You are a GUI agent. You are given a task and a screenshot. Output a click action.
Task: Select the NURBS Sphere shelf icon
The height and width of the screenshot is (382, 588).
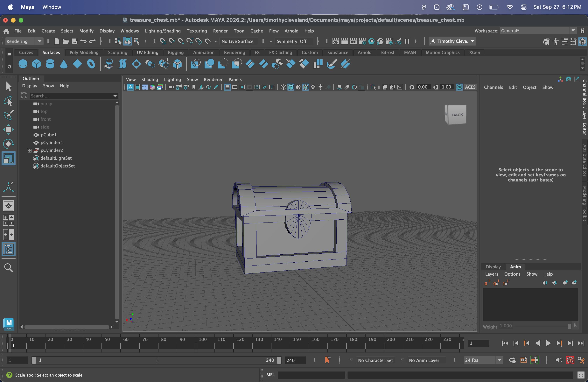pos(23,64)
